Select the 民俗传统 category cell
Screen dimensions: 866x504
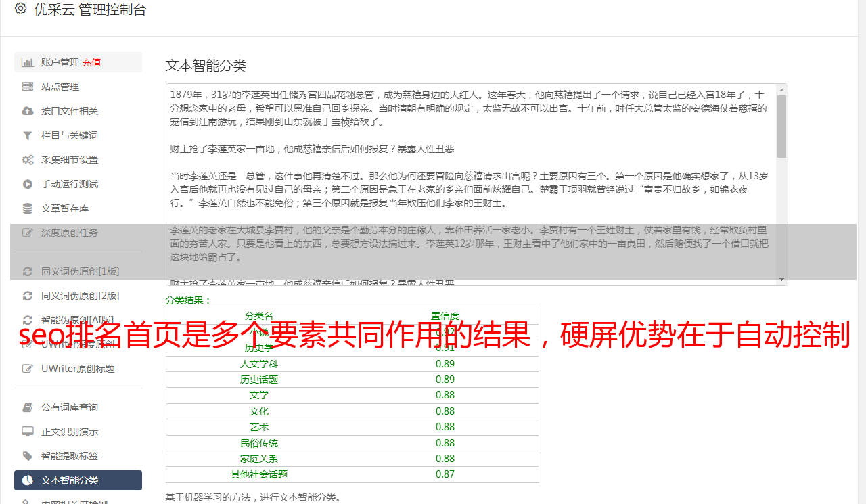259,443
